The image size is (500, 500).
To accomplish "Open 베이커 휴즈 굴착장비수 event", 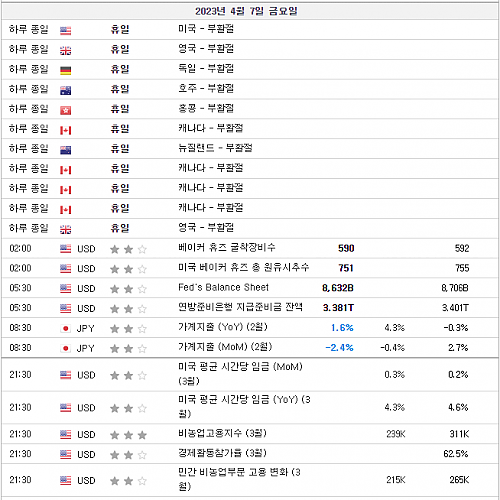I will pos(227,248).
